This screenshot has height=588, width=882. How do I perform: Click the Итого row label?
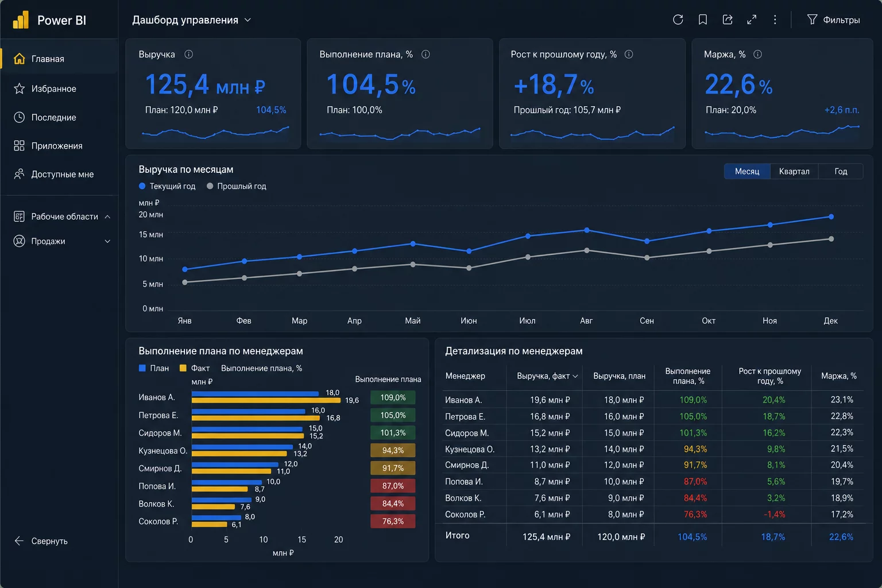click(x=457, y=535)
